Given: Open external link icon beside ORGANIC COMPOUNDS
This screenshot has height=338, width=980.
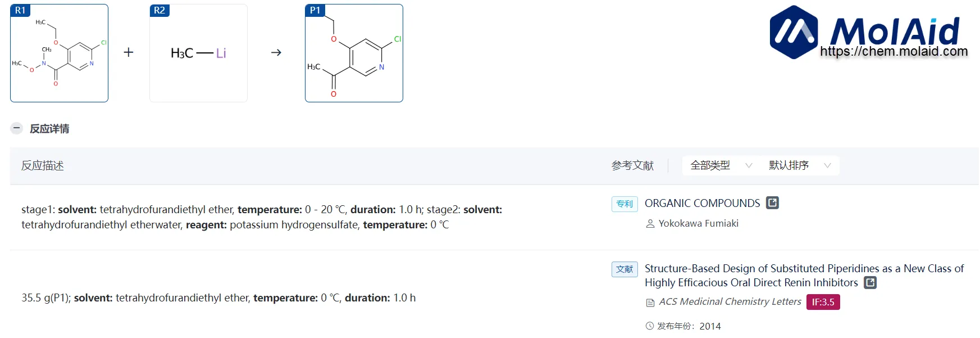Looking at the screenshot, I should coord(773,203).
